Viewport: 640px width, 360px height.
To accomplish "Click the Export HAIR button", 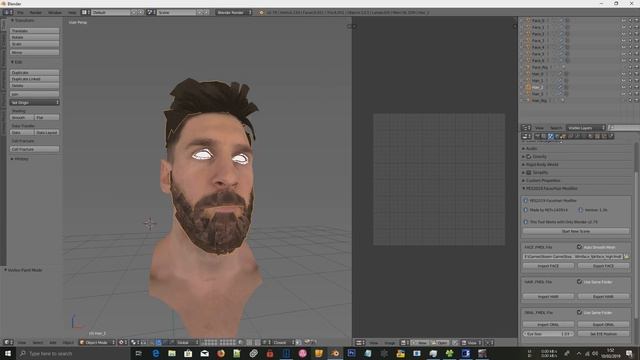I will click(x=603, y=296).
